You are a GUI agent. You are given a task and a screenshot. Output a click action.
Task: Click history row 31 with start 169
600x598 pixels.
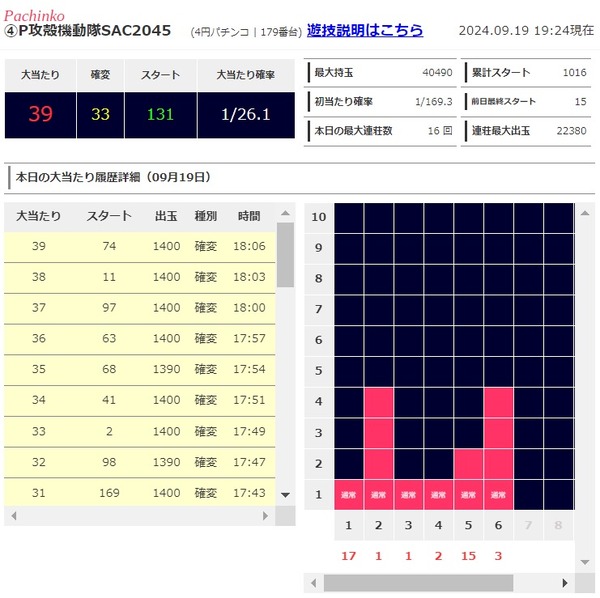pyautogui.click(x=140, y=492)
